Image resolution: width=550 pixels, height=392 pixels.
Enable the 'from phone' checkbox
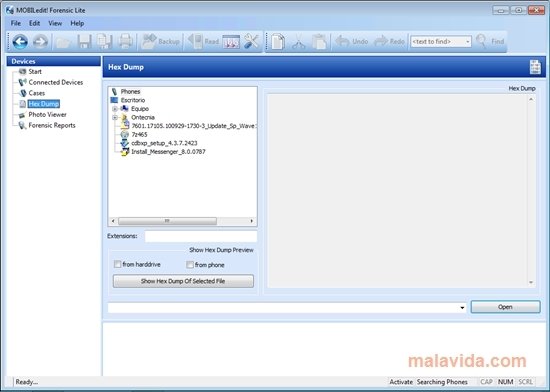click(190, 264)
